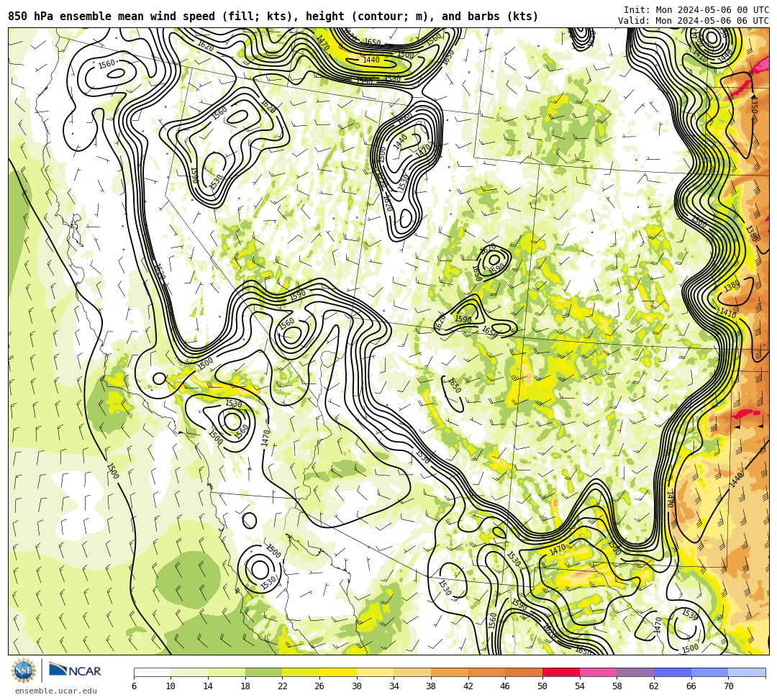This screenshot has width=777, height=700.
Task: Click the Valid: Mon 2024-05-06 06 UTC text
Action: coord(694,21)
